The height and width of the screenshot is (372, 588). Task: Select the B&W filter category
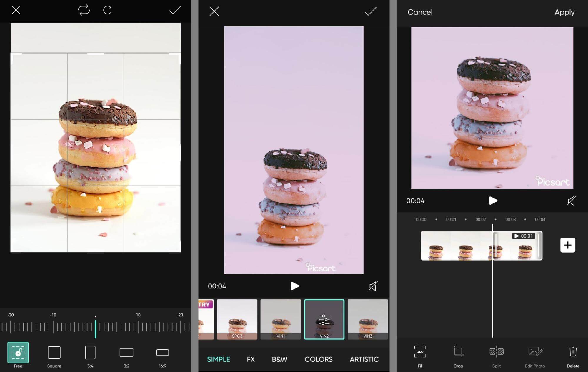279,359
